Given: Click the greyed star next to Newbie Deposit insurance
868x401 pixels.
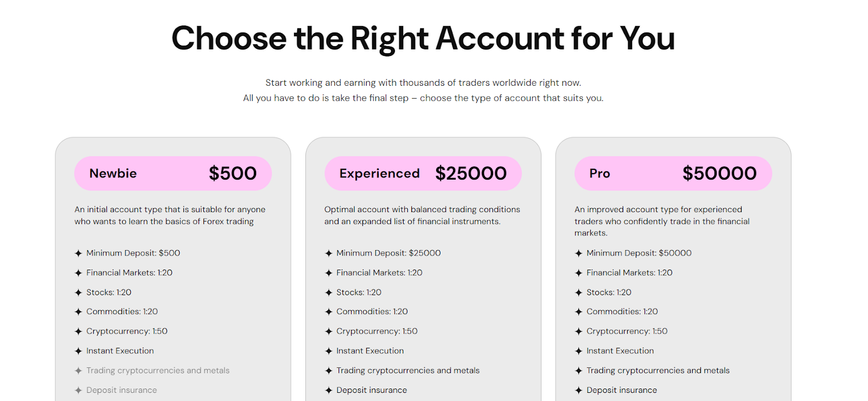Looking at the screenshot, I should pos(78,390).
